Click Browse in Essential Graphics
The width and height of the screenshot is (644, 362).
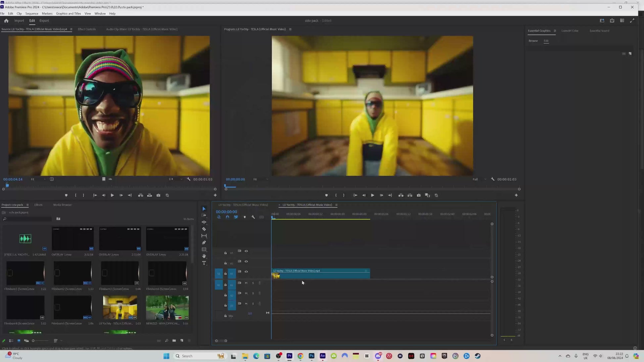[x=533, y=41]
